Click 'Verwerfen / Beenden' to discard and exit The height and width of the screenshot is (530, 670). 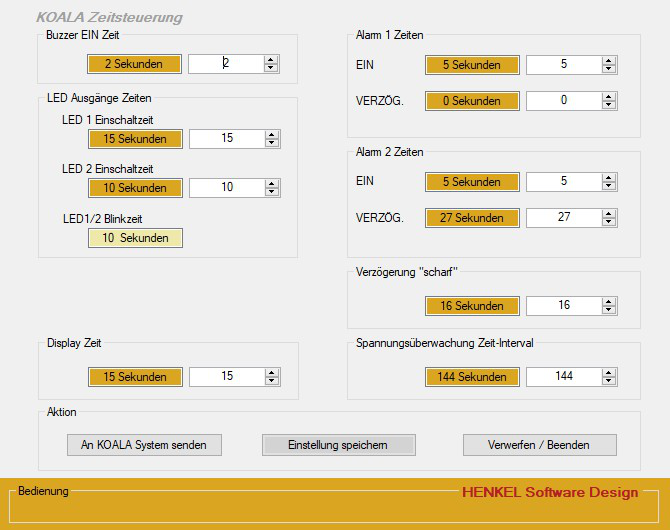click(x=539, y=444)
